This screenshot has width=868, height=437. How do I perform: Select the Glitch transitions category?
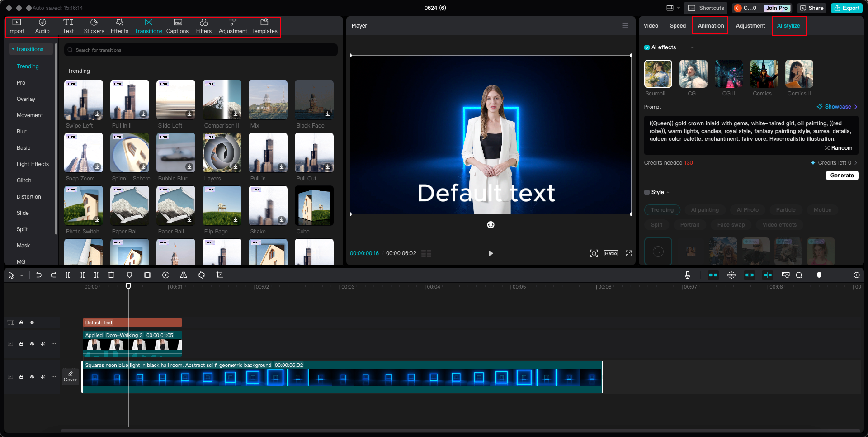(24, 180)
